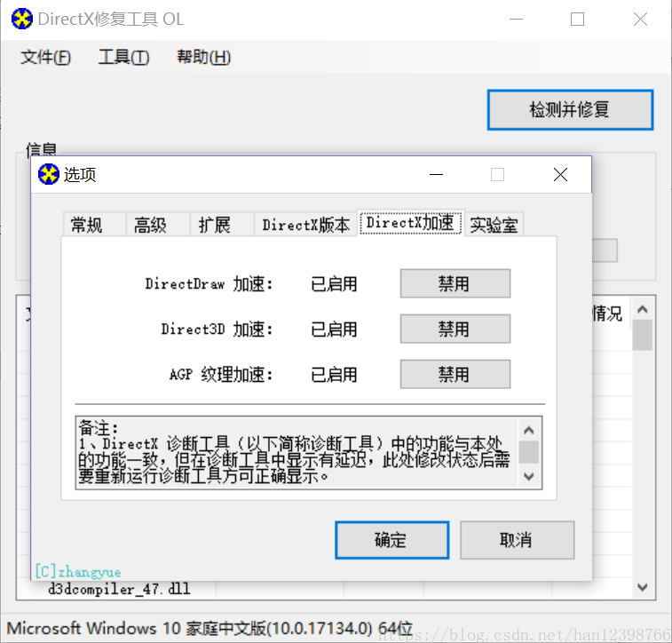
Task: Minimize the 选项 dialog
Action: point(436,174)
